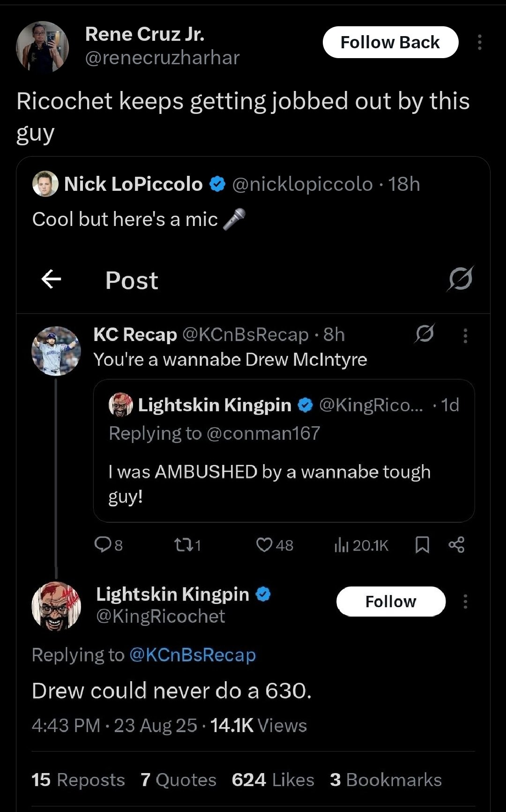
Task: Tap the Grok icon in Post header
Action: tap(460, 279)
